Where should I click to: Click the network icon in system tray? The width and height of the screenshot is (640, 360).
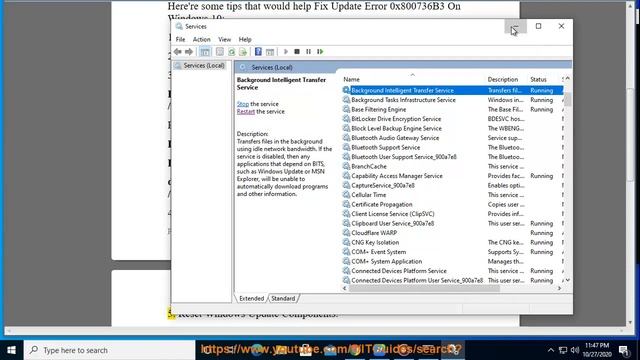tap(563, 350)
